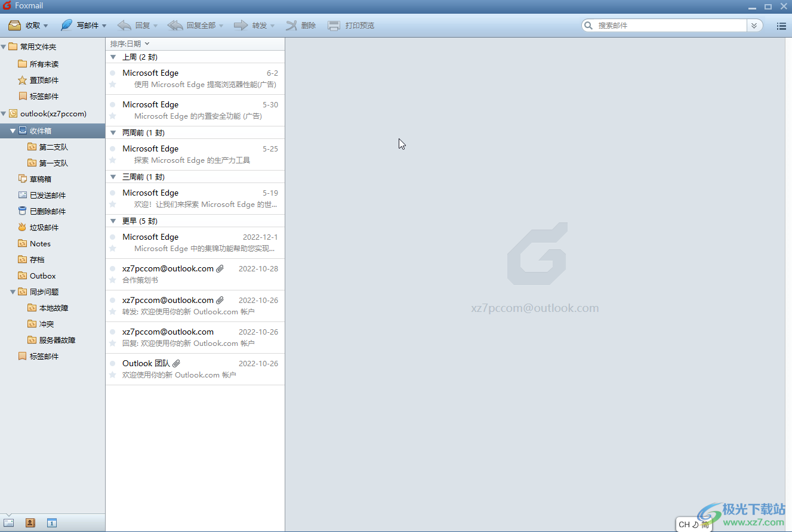Star the 合作策划书 email
792x532 pixels.
pyautogui.click(x=112, y=280)
